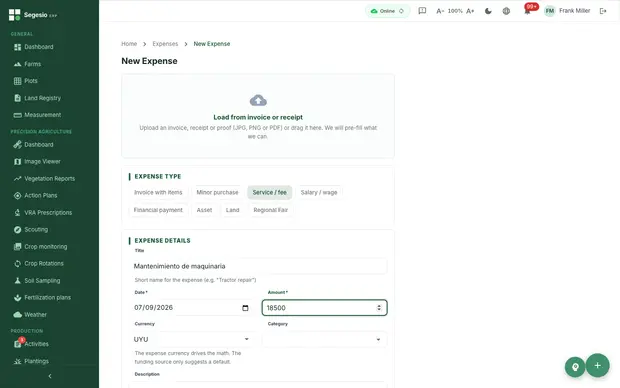Click the Fertilization plans icon

point(17,298)
